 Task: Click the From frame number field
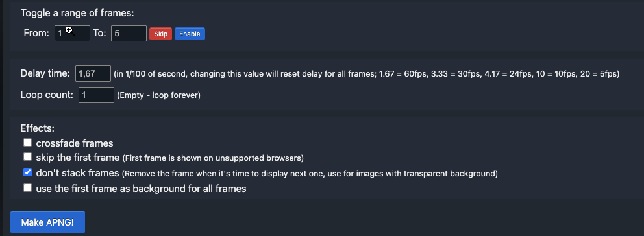coord(72,33)
